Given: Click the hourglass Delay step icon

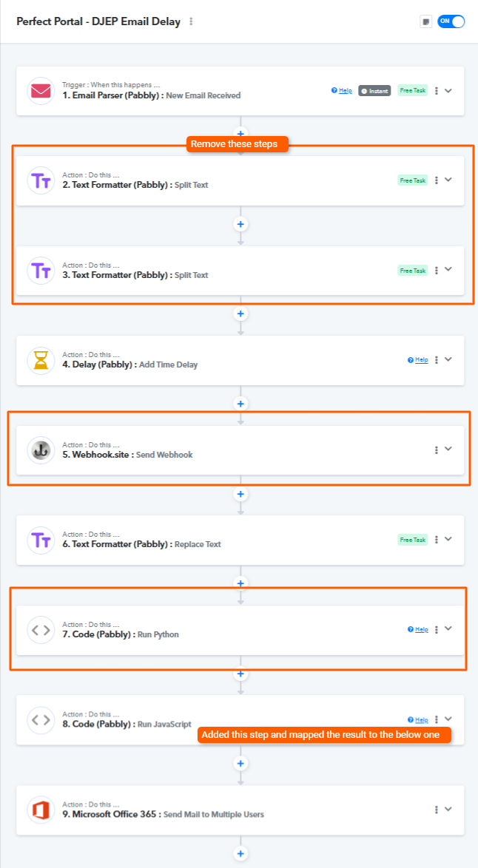Looking at the screenshot, I should pos(40,360).
